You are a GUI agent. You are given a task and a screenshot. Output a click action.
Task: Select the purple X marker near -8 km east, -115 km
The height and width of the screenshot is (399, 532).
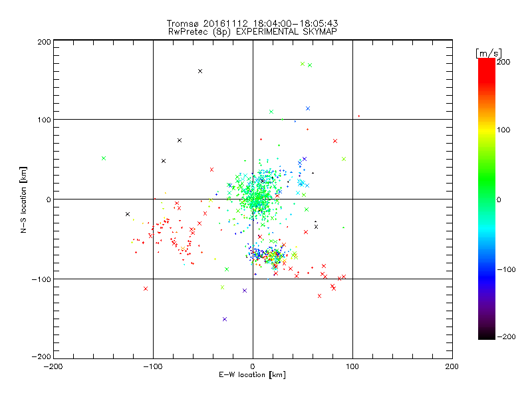[x=245, y=291]
